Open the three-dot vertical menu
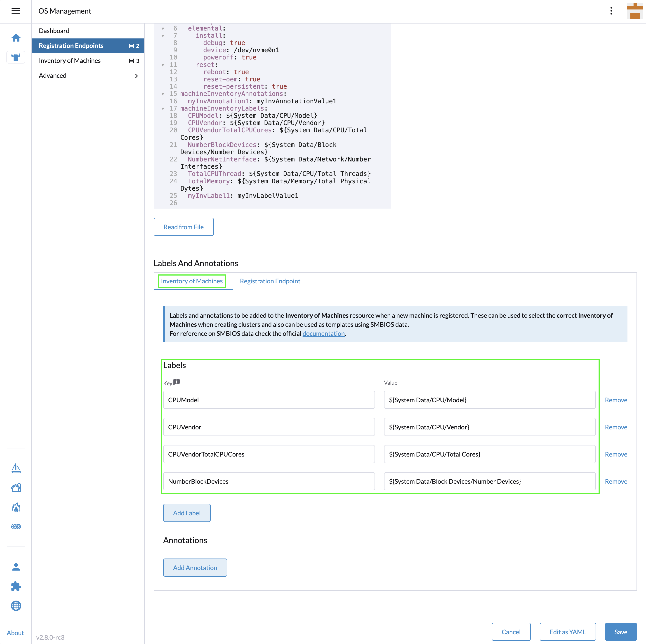Image resolution: width=646 pixels, height=644 pixels. click(x=611, y=11)
